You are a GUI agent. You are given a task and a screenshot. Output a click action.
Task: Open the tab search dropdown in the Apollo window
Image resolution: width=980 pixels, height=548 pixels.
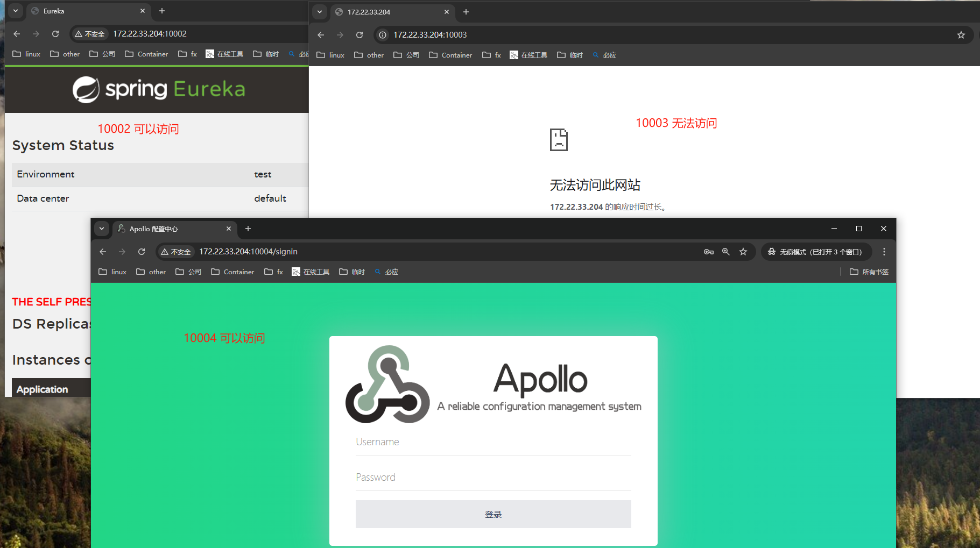[102, 229]
